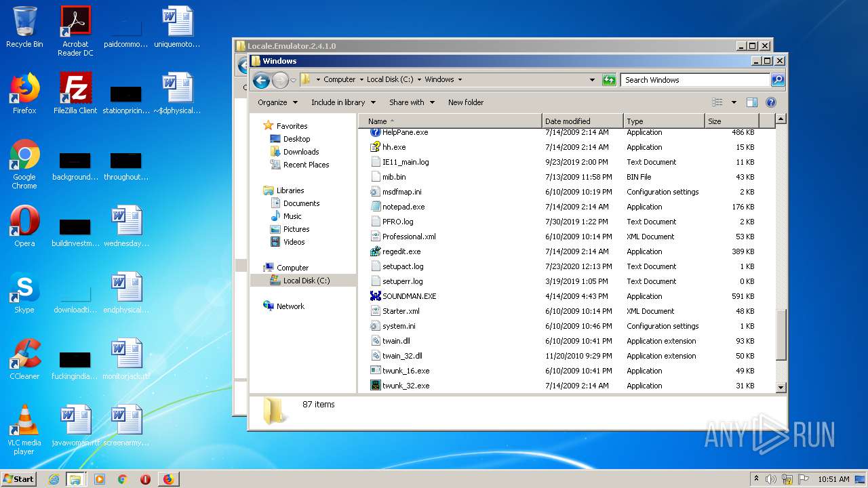
Task: Select the notepad.exe file icon
Action: pyautogui.click(x=376, y=207)
